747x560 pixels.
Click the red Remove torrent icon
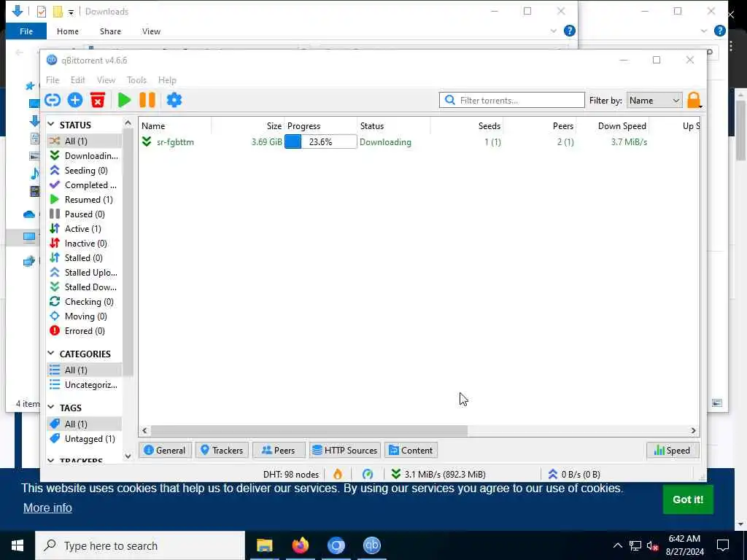coord(98,100)
